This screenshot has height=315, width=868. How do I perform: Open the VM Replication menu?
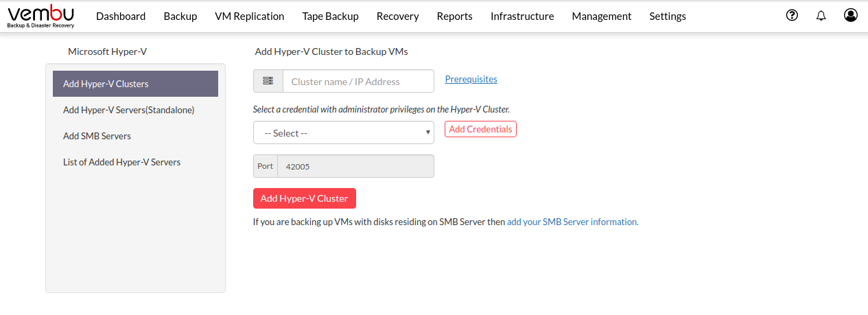250,16
